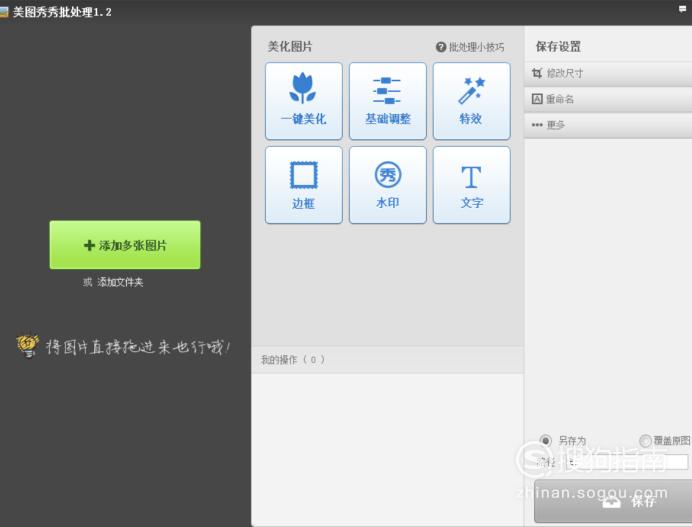
Task: Open the 文字 text tool
Action: (x=471, y=185)
